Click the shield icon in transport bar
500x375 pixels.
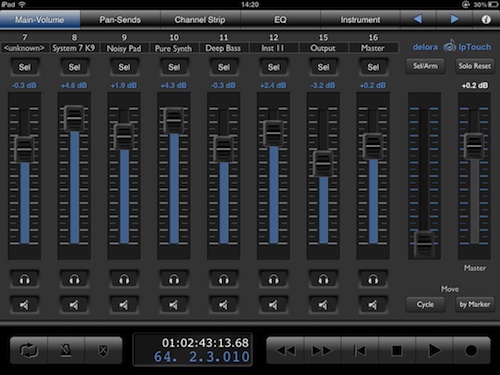point(103,350)
